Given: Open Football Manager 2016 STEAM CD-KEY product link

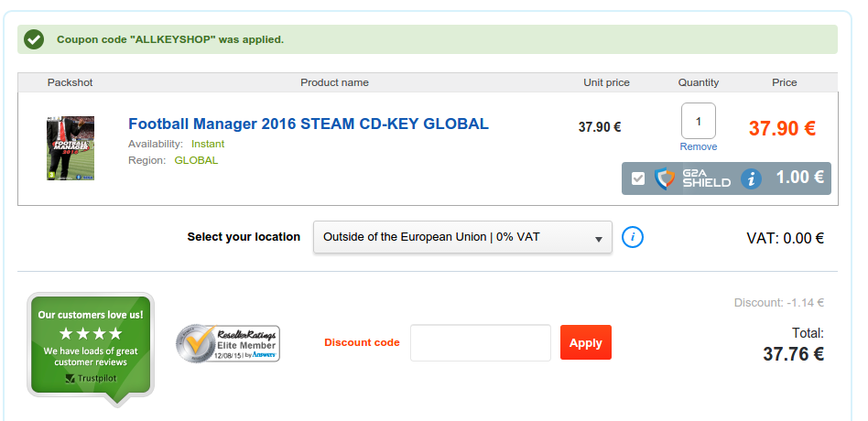Looking at the screenshot, I should [x=309, y=124].
